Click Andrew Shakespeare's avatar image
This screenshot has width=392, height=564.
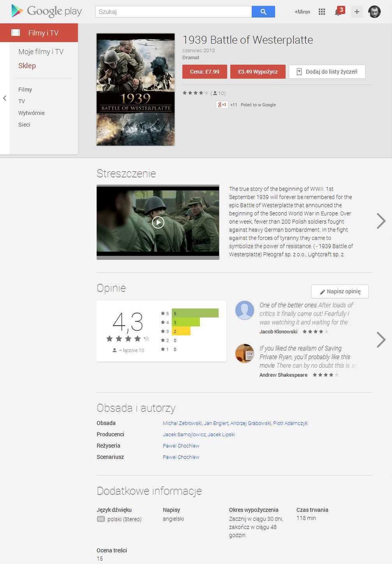[x=245, y=354]
